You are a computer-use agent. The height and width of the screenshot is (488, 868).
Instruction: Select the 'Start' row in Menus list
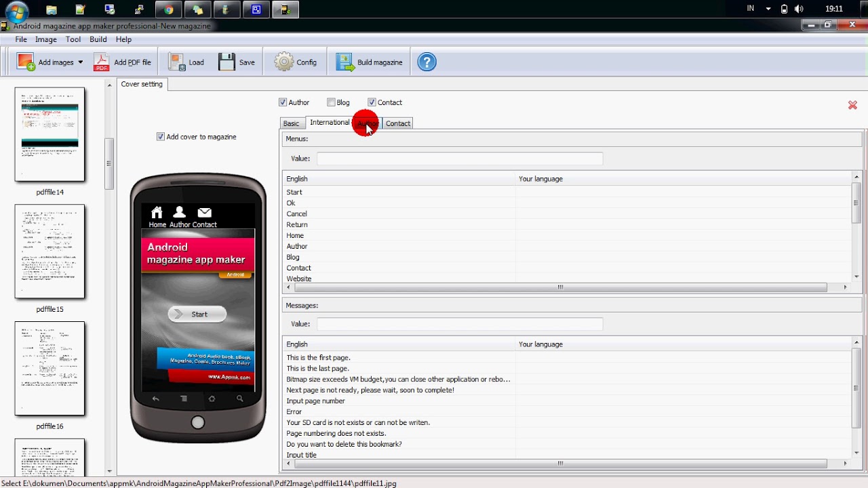[568, 192]
